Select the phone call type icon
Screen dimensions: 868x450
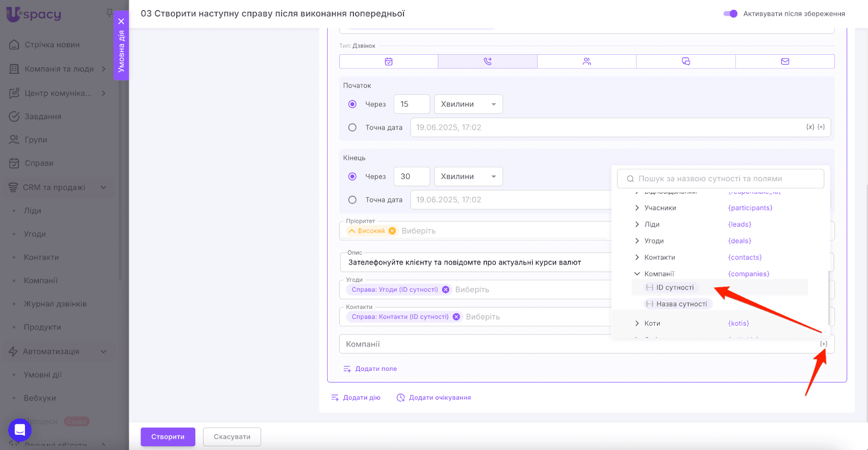click(x=487, y=62)
